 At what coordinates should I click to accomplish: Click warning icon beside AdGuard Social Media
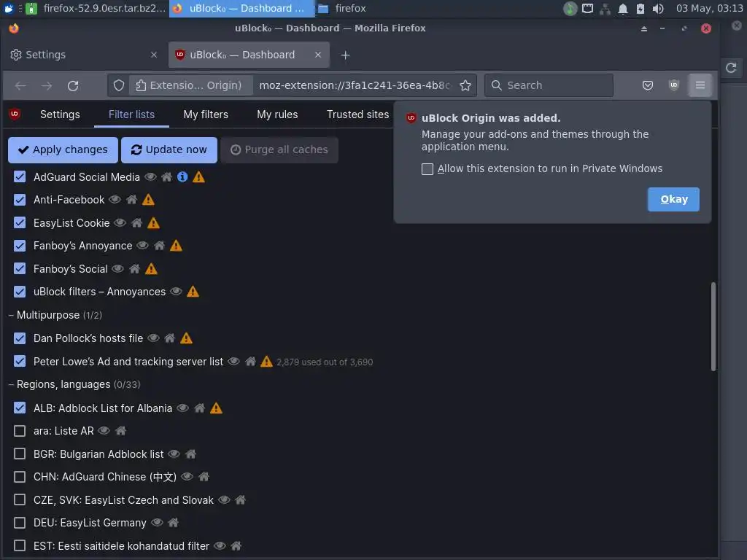198,177
